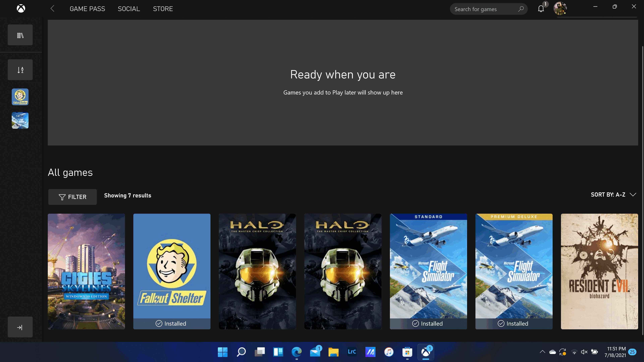
Task: Open the user profile avatar
Action: coord(560,9)
